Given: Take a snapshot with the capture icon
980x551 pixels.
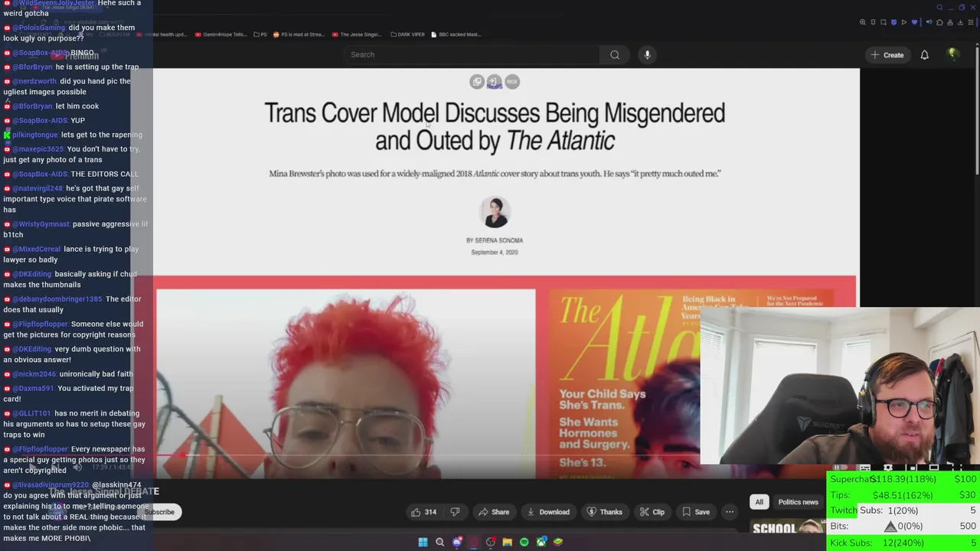Looking at the screenshot, I should coord(884,22).
